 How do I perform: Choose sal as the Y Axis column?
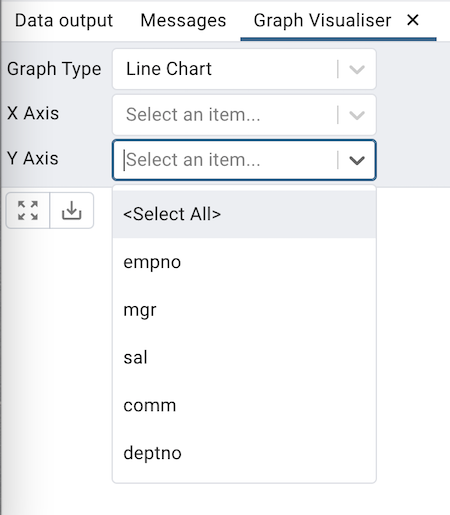[244, 357]
